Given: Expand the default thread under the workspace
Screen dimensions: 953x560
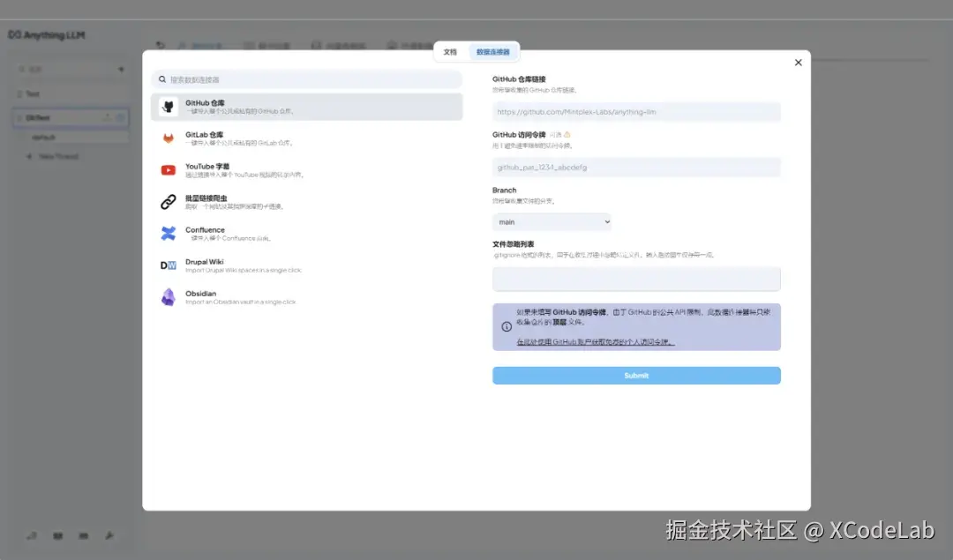Looking at the screenshot, I should (x=44, y=137).
